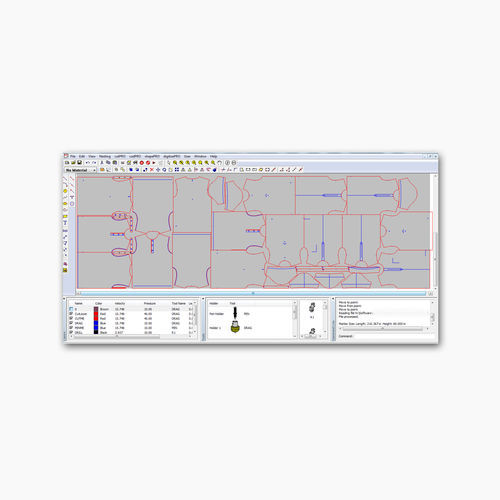The image size is (500, 500).
Task: Click the Brown color swatch of layer 0
Action: [96, 309]
